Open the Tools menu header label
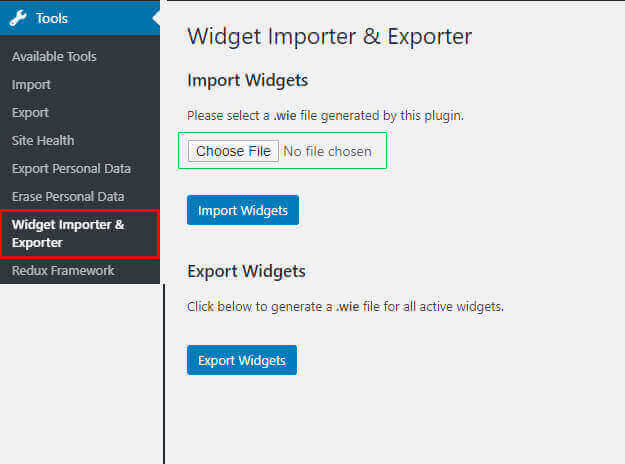 tap(52, 18)
